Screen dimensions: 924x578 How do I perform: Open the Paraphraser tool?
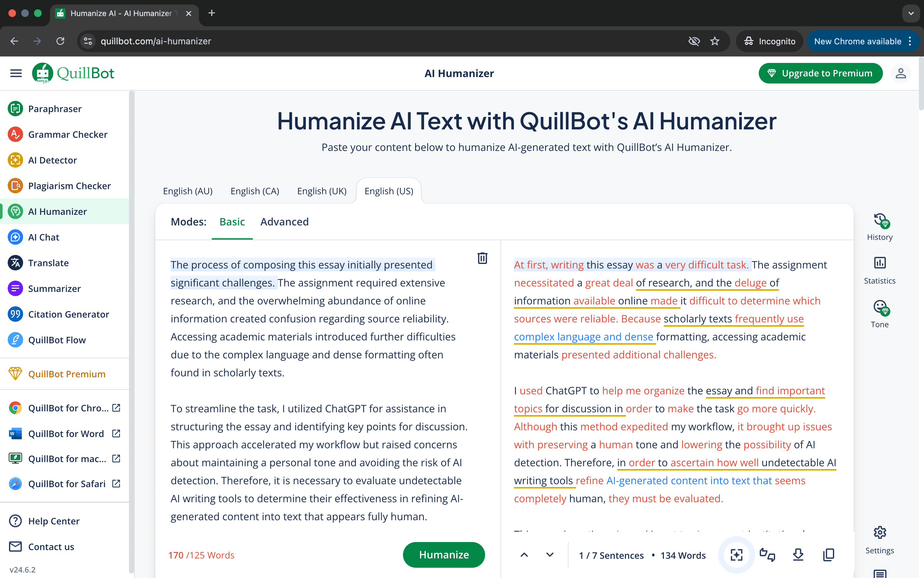tap(64, 109)
